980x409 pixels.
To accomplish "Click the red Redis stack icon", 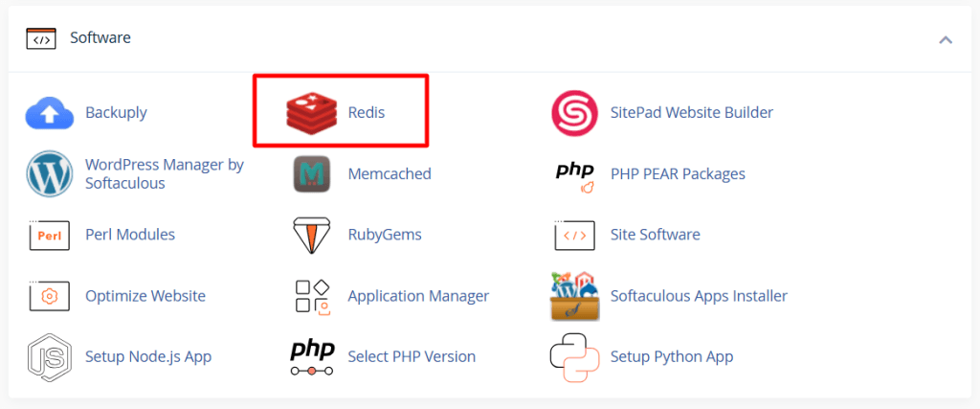I will [312, 113].
